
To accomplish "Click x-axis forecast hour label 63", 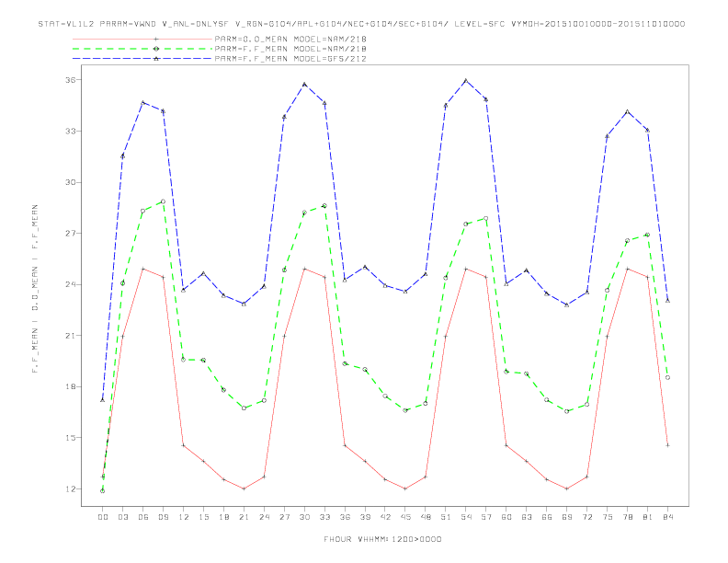I will [527, 517].
